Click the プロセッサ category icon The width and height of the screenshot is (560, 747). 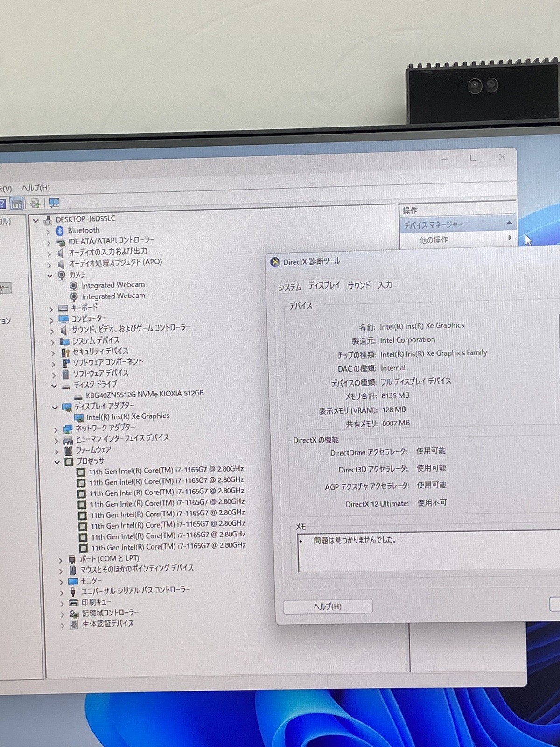(x=69, y=461)
